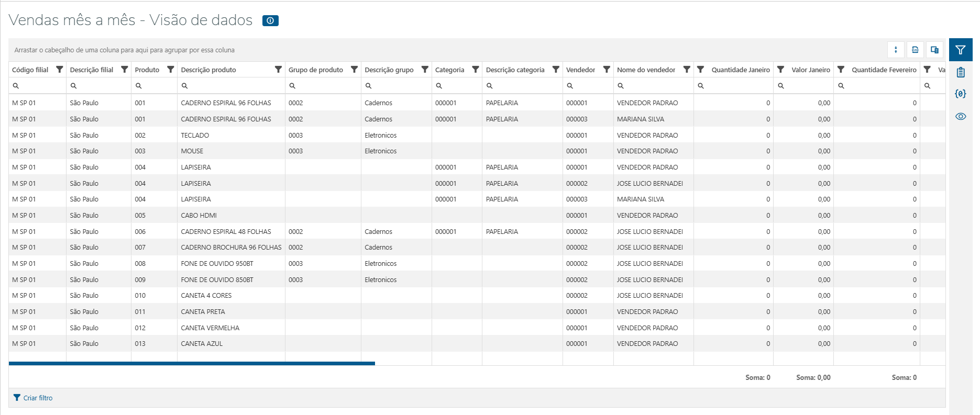Open filter dropdown for Código filial column

point(60,70)
